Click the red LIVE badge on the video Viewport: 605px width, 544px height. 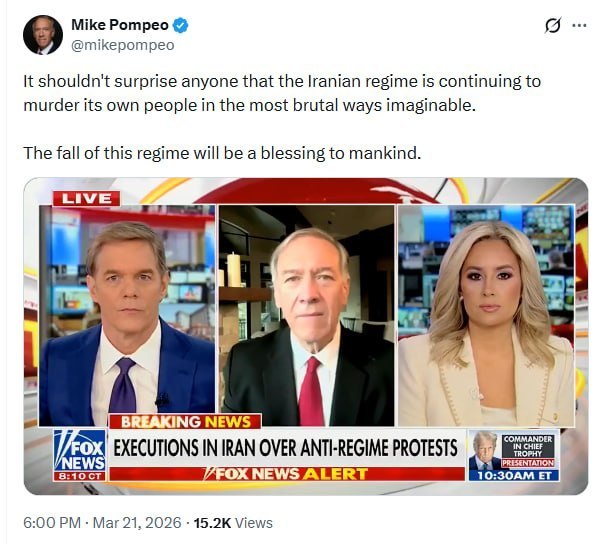pyautogui.click(x=86, y=198)
